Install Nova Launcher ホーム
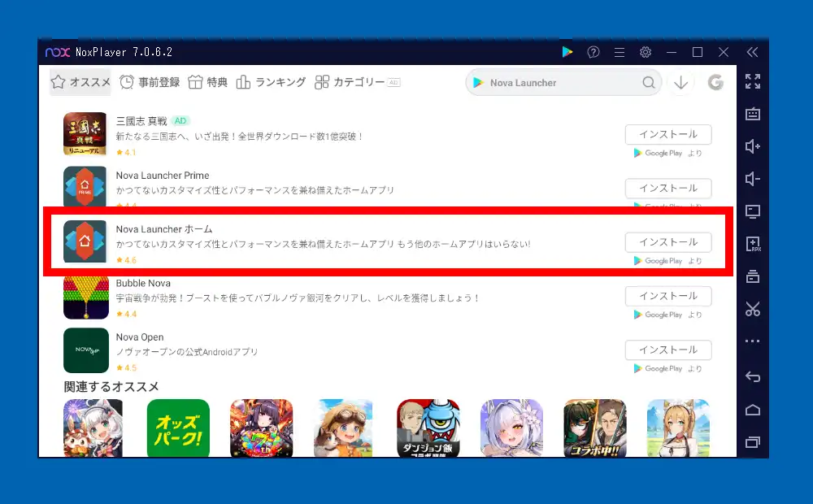 click(x=668, y=242)
